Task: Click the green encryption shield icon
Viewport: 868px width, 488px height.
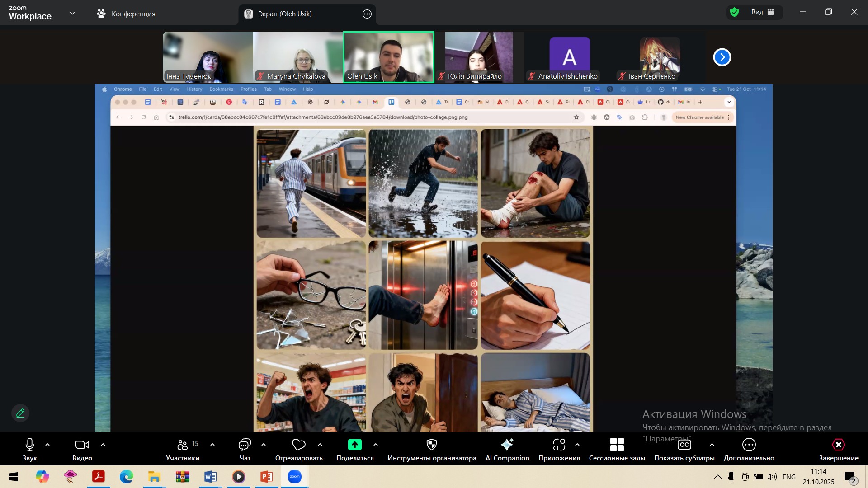Action: click(735, 12)
